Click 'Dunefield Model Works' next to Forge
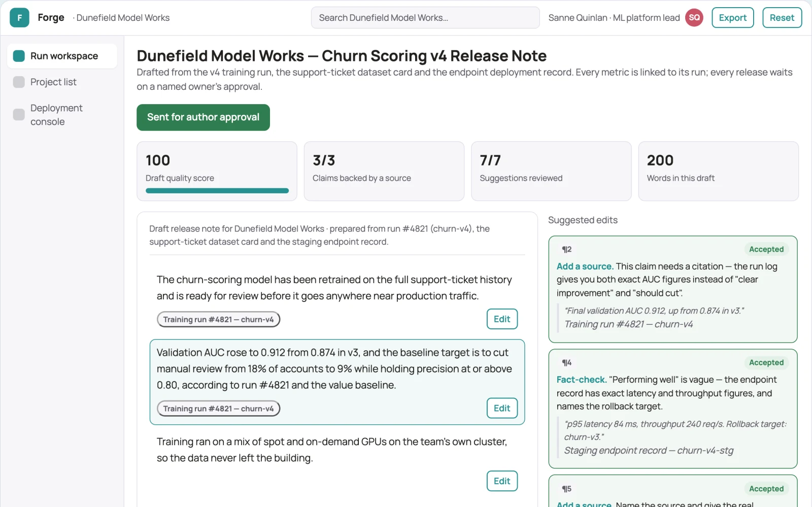Image resolution: width=812 pixels, height=507 pixels. (123, 18)
